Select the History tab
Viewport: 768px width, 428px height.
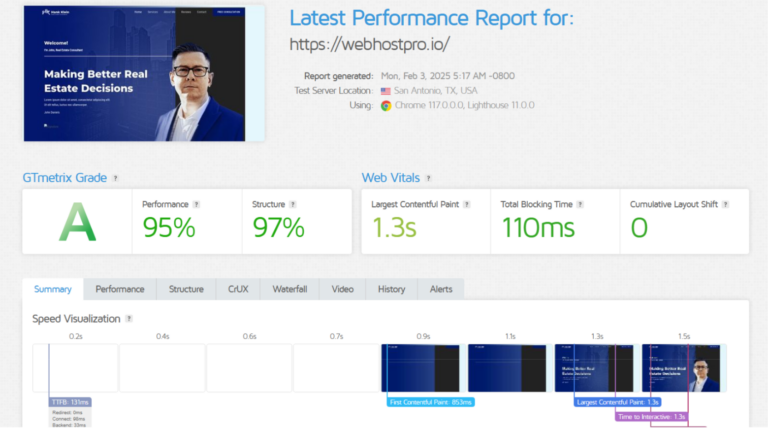[x=391, y=289]
